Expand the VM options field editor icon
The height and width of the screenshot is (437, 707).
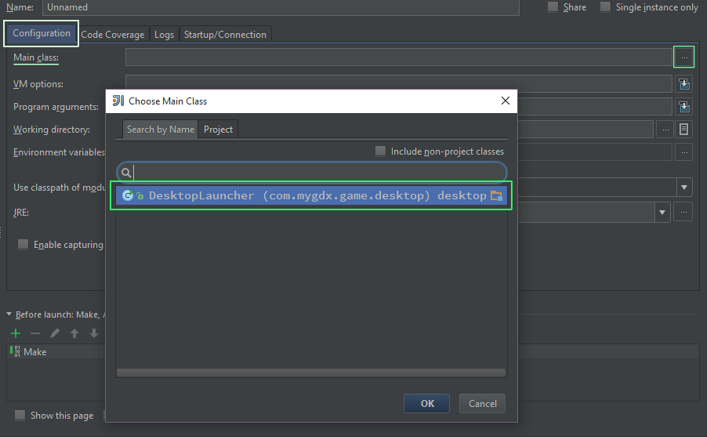[x=684, y=84]
